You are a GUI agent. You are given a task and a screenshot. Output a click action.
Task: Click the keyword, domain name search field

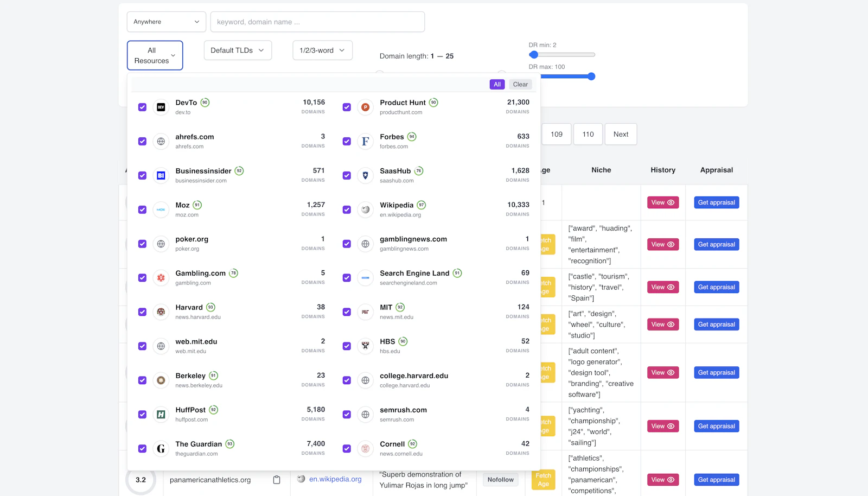click(x=317, y=22)
